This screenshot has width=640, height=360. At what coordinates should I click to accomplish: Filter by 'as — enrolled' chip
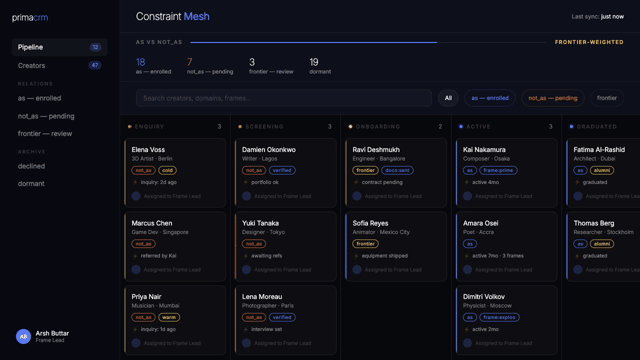coord(490,98)
